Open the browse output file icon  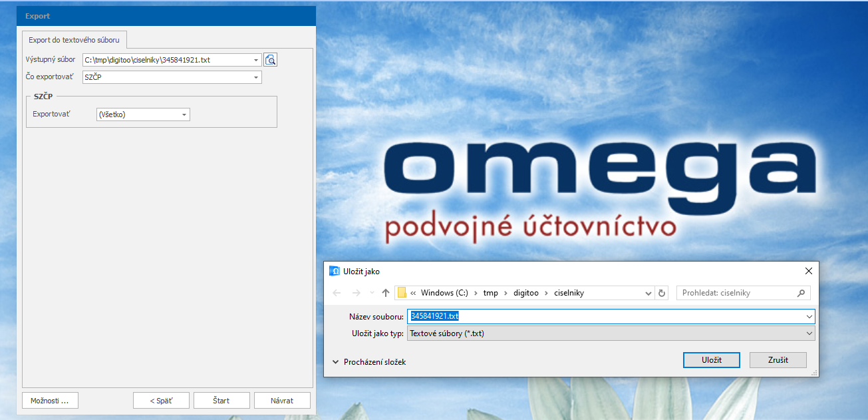click(x=270, y=60)
